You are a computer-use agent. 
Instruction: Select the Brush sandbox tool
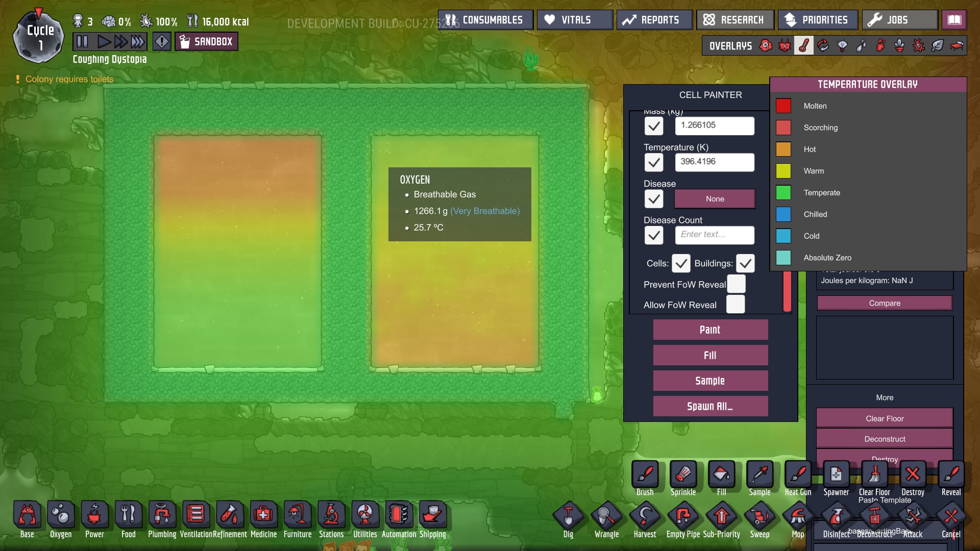[645, 475]
